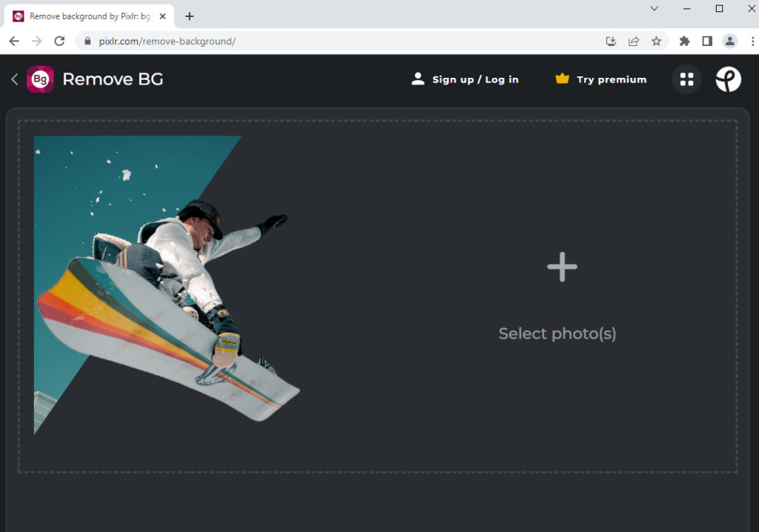Reload the current page
This screenshot has height=532, width=759.
(x=59, y=41)
